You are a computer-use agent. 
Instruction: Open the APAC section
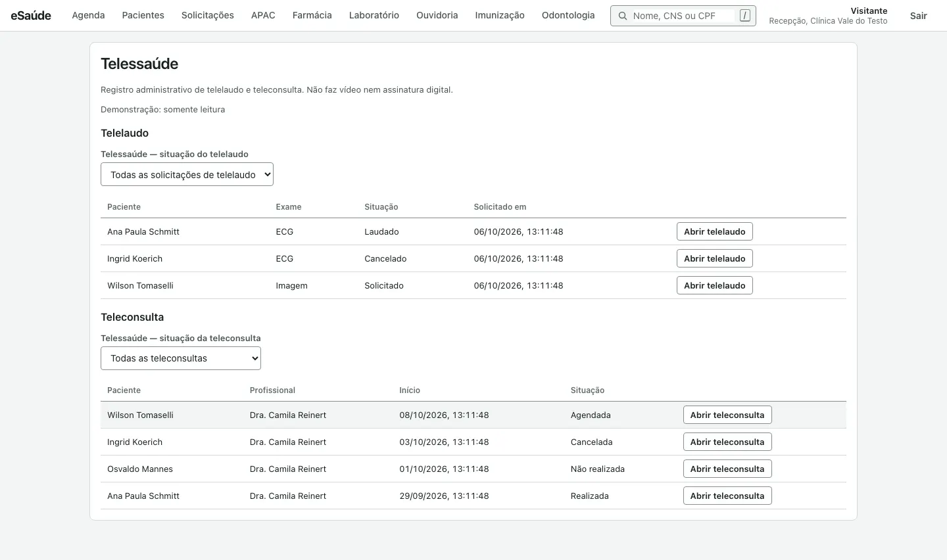(263, 16)
